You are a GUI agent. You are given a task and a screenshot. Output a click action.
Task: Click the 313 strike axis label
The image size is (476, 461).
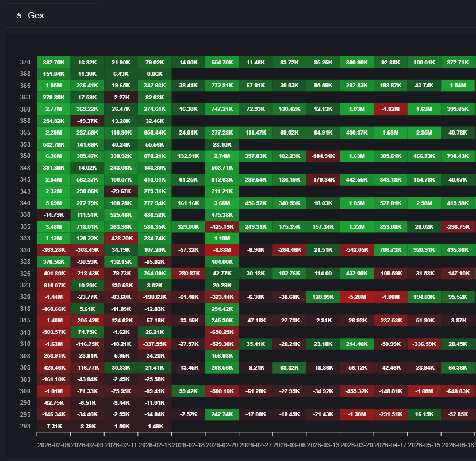[25, 332]
